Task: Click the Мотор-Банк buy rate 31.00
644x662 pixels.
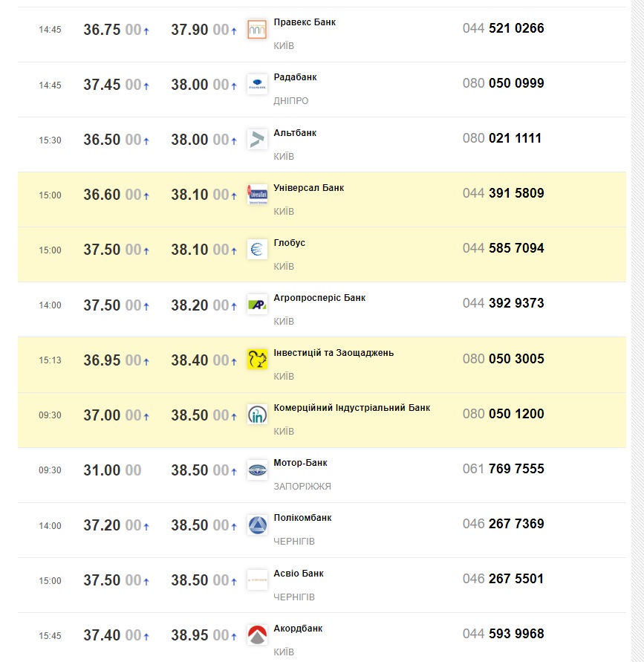Action: (x=102, y=470)
